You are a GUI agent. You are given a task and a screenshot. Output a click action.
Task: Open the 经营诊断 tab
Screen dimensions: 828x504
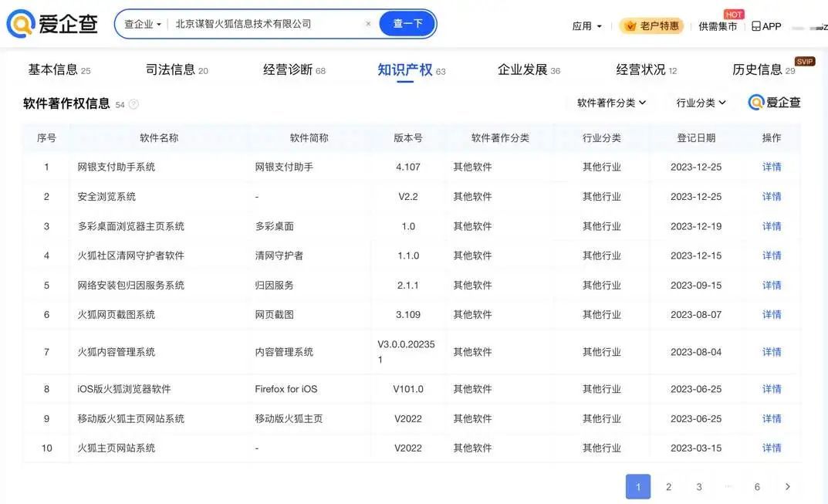[x=294, y=70]
